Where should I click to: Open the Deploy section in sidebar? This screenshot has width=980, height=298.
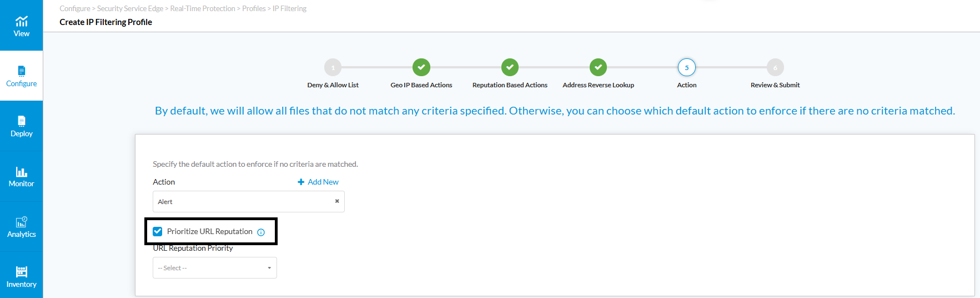[21, 126]
